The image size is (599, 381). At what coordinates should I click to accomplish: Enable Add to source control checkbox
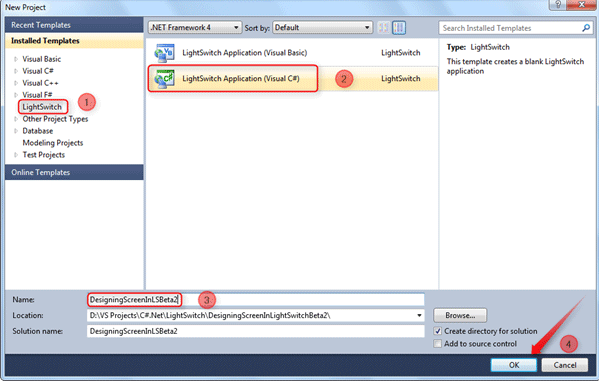(x=438, y=344)
